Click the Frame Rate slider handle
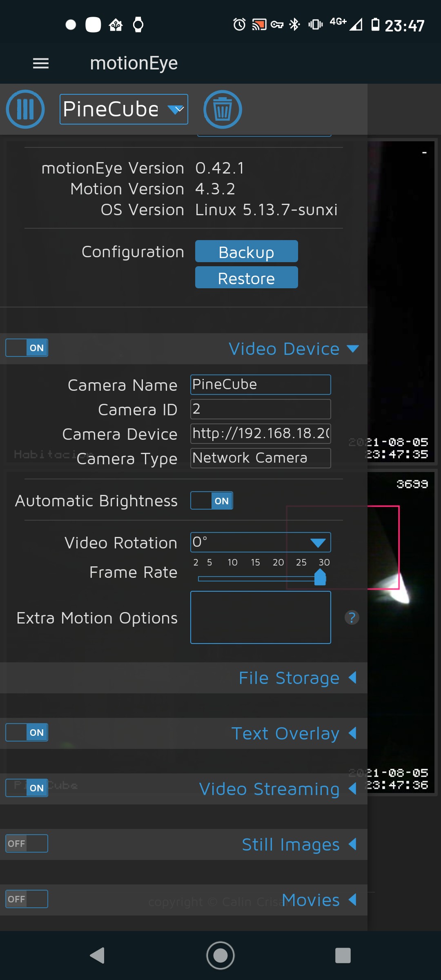 click(x=320, y=577)
